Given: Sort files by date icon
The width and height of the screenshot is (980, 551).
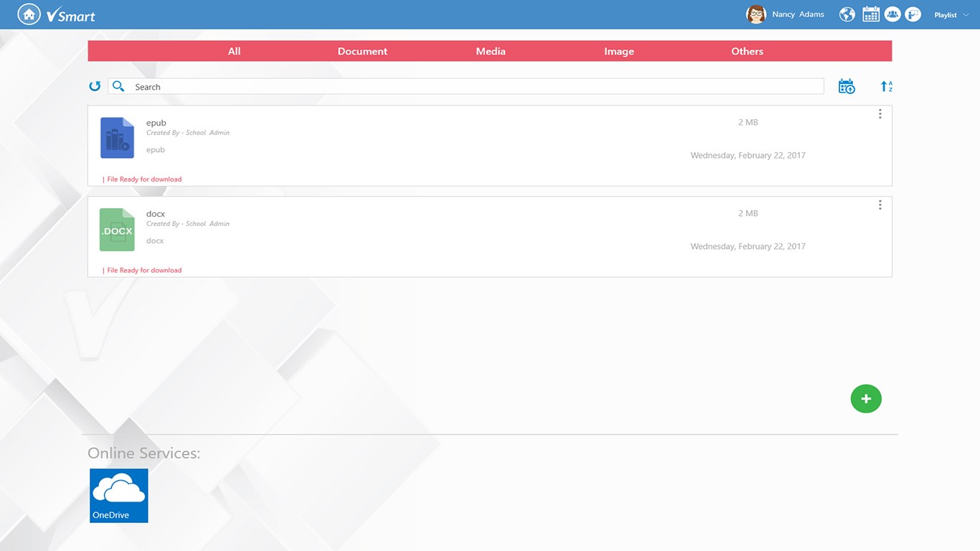Looking at the screenshot, I should [847, 86].
